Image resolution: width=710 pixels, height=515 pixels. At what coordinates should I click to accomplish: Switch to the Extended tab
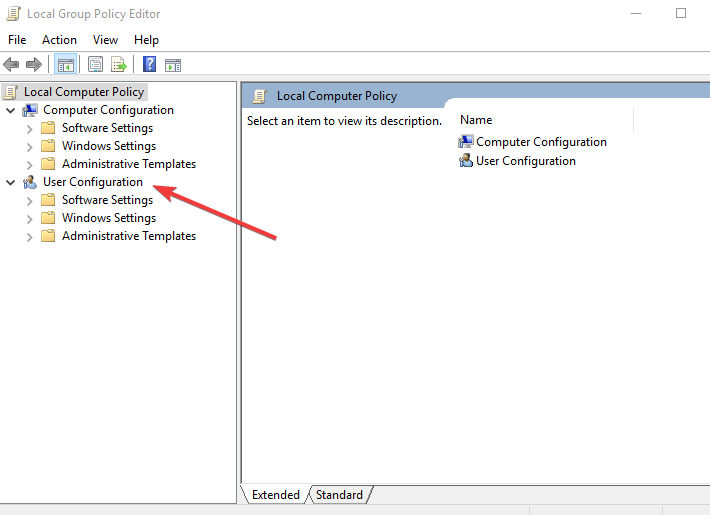(275, 495)
